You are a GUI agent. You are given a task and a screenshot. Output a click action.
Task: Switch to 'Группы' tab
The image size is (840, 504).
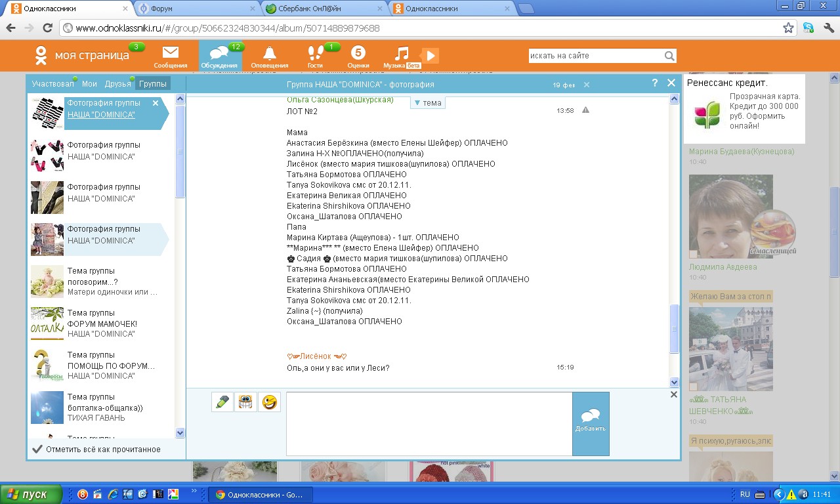pos(153,84)
